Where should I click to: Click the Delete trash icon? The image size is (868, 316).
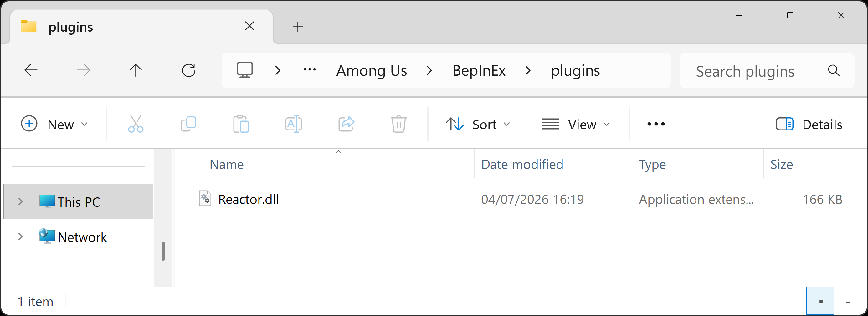tap(398, 124)
